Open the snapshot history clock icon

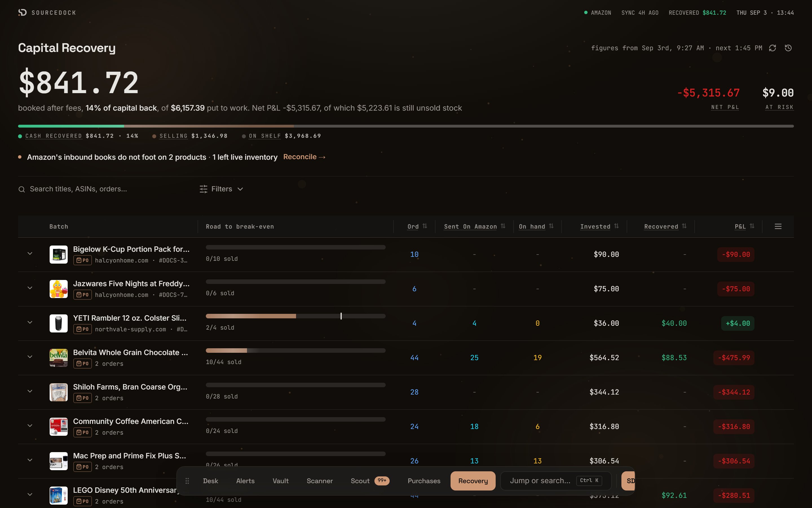tap(788, 48)
